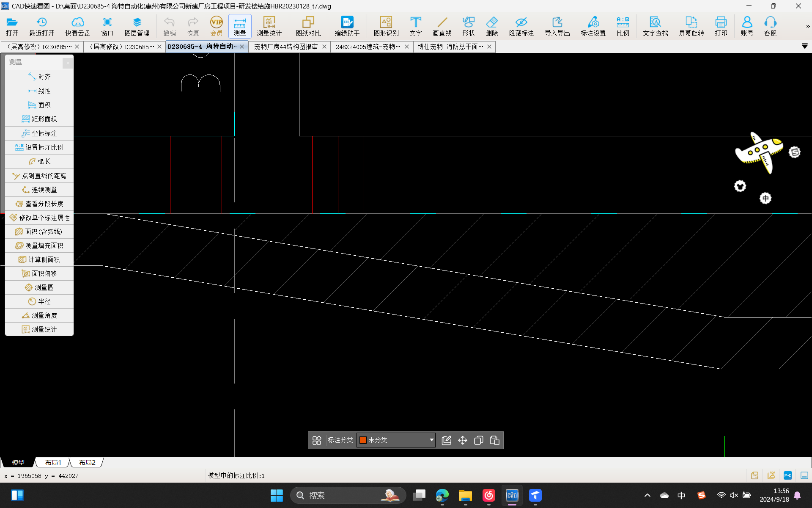Screen dimensions: 812x508
Task: Open 编辑助手 edit assistant
Action: coord(347,27)
